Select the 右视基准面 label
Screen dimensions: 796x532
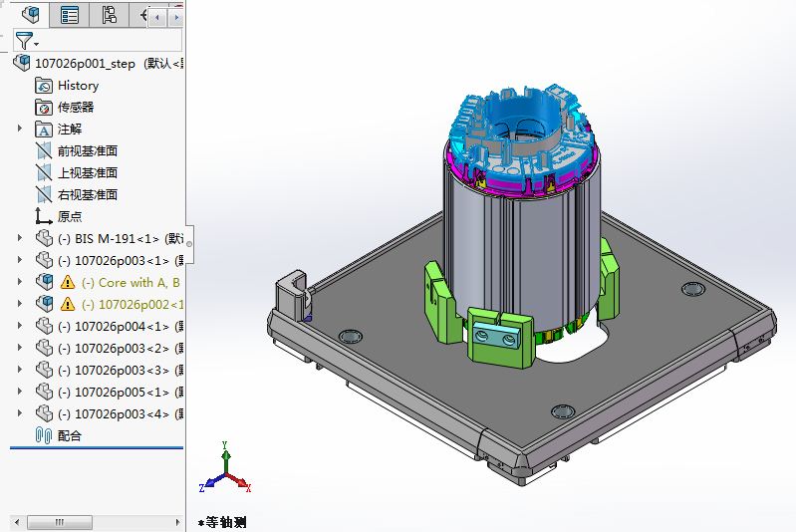point(88,194)
